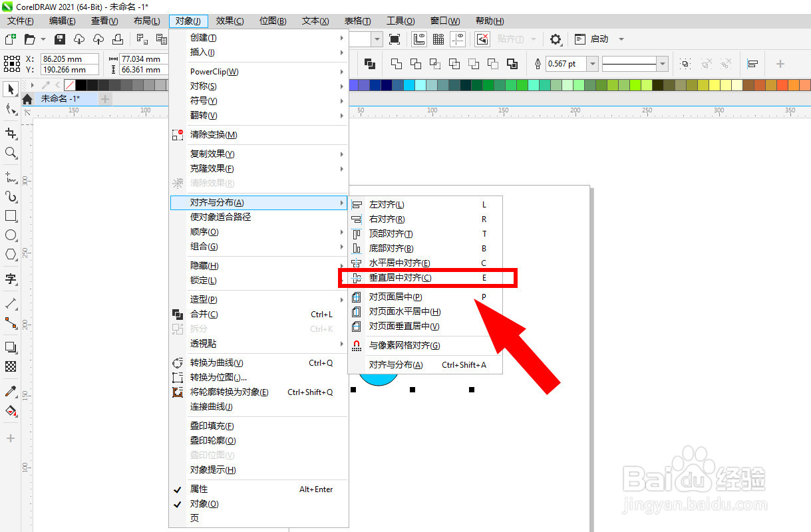Select the Polygon tool

point(9,254)
